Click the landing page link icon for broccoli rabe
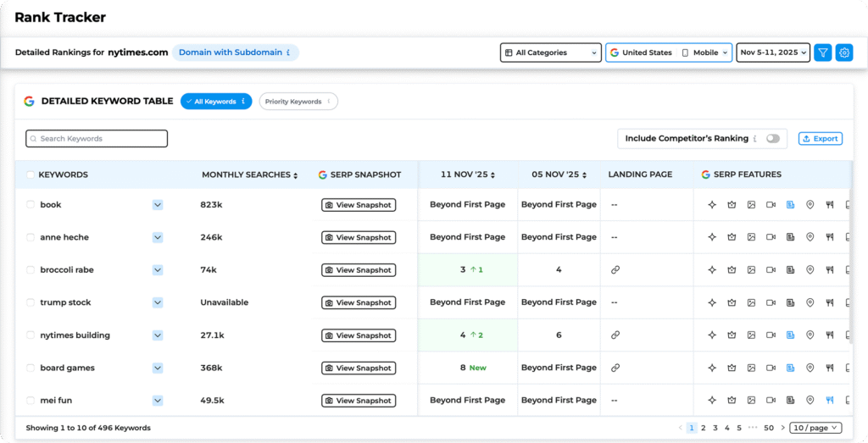Image resolution: width=868 pixels, height=443 pixels. point(615,270)
